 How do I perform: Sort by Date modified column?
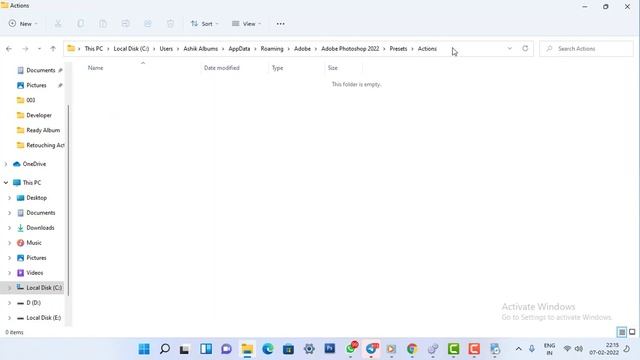click(222, 68)
